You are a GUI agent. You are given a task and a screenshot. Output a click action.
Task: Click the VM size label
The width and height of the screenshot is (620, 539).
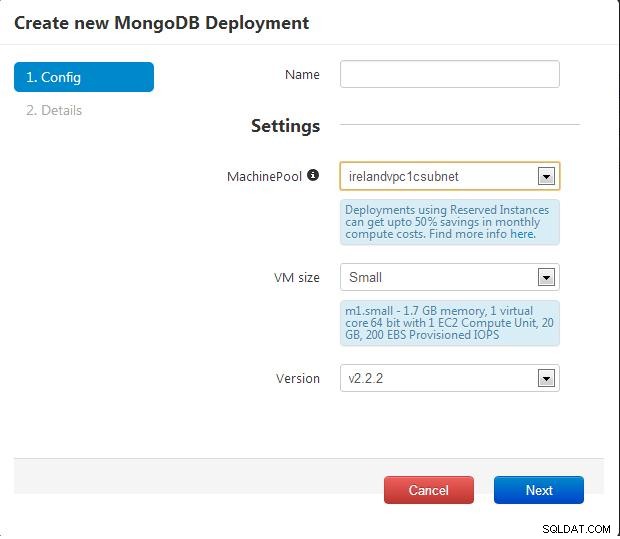[x=297, y=278]
